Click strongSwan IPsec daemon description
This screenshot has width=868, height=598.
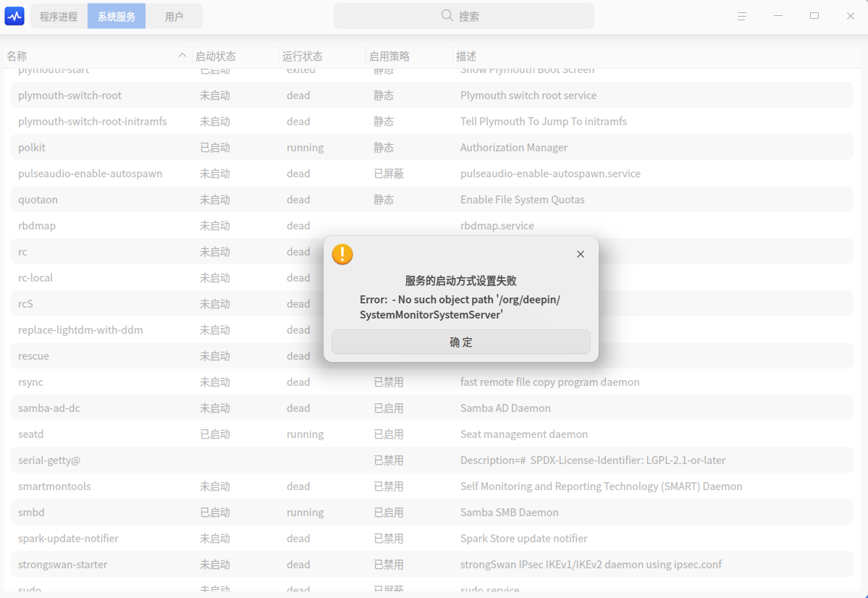pyautogui.click(x=591, y=564)
